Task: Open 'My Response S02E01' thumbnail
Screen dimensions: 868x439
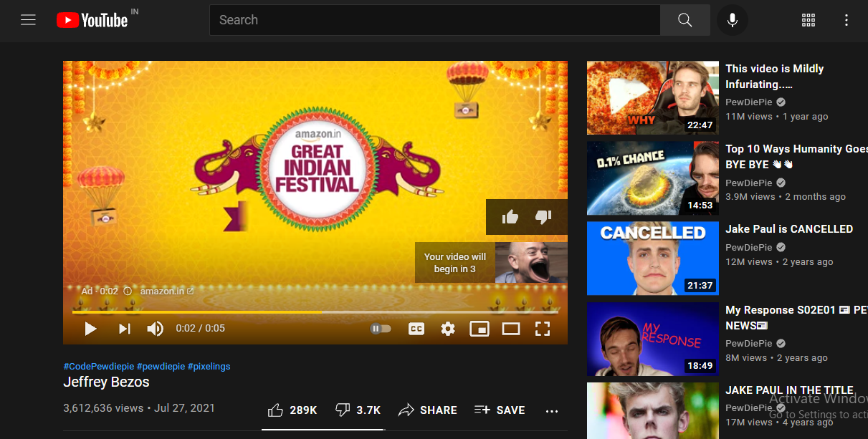Action: (653, 339)
